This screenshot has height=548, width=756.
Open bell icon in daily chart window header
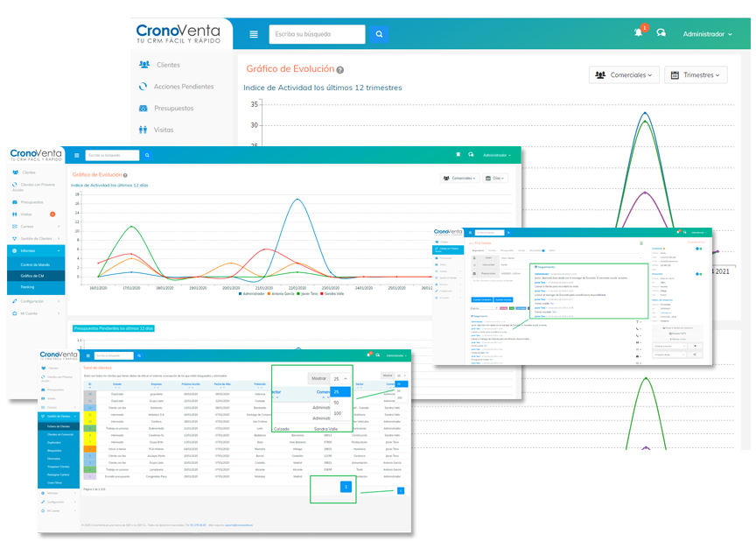(458, 155)
